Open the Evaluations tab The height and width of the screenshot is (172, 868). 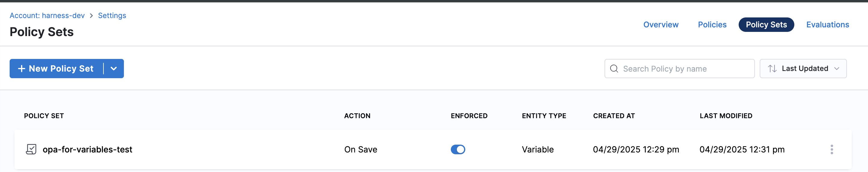(827, 25)
